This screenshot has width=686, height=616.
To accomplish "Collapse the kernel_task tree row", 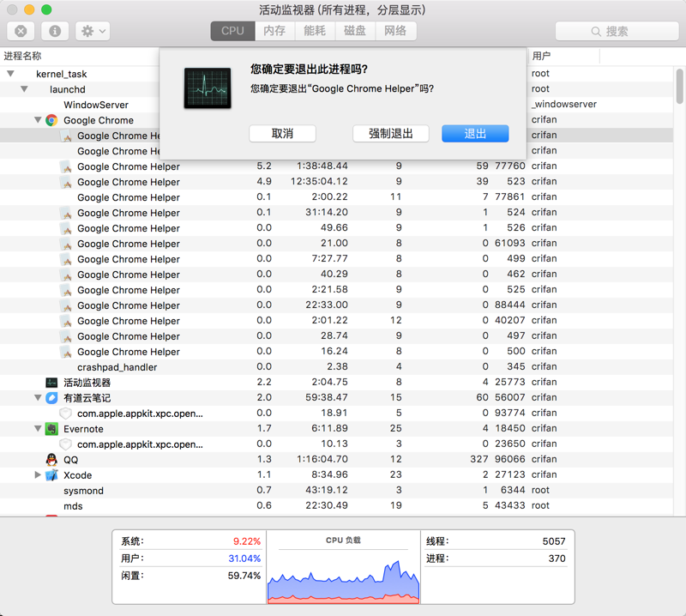I will (x=10, y=74).
